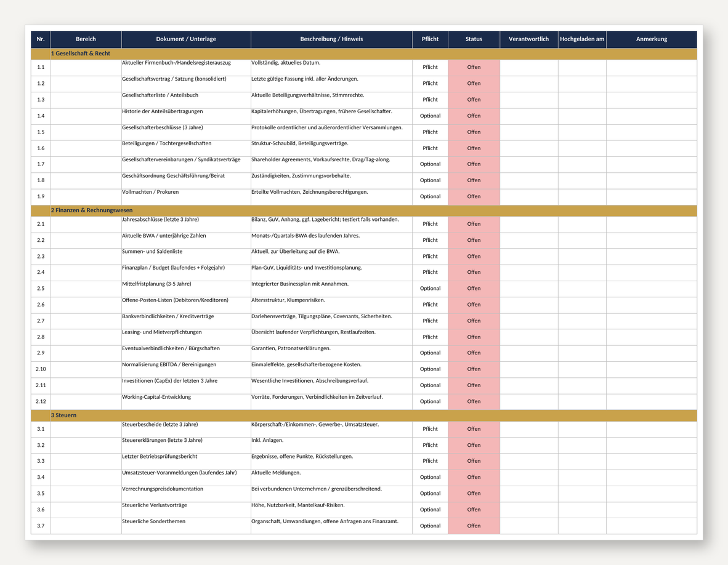Select section row '3 Steuern'
Image resolution: width=728 pixels, height=565 pixels.
(x=364, y=415)
